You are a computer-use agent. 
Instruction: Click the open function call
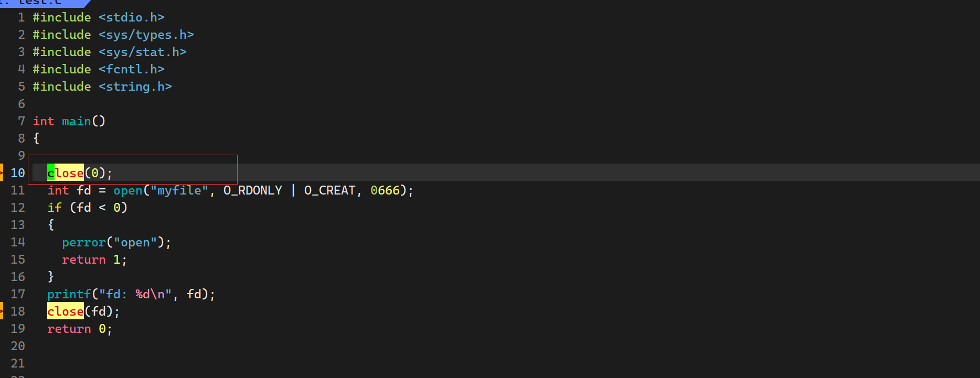pos(128,190)
